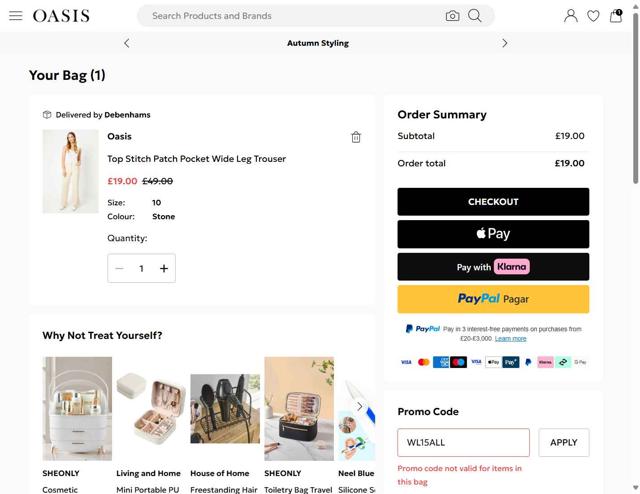Remove trouser using trash icon
The height and width of the screenshot is (494, 640).
(356, 137)
